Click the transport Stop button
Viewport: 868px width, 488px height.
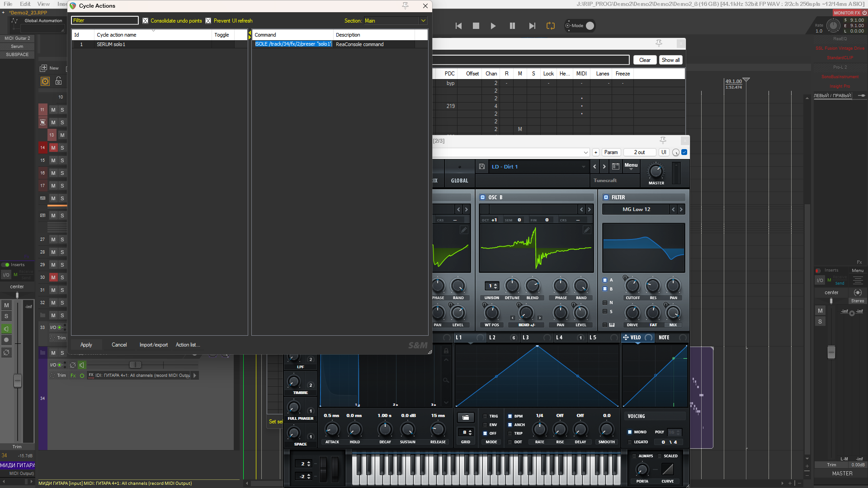[x=476, y=26]
